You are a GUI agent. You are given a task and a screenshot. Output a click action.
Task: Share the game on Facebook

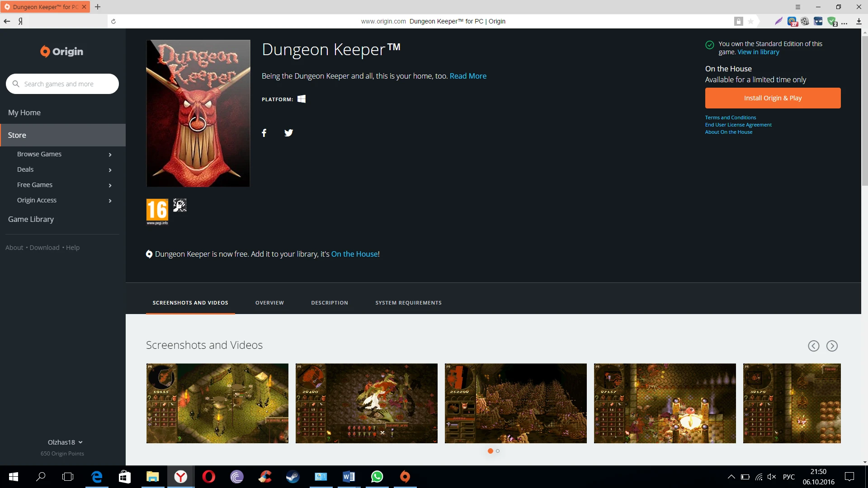264,132
